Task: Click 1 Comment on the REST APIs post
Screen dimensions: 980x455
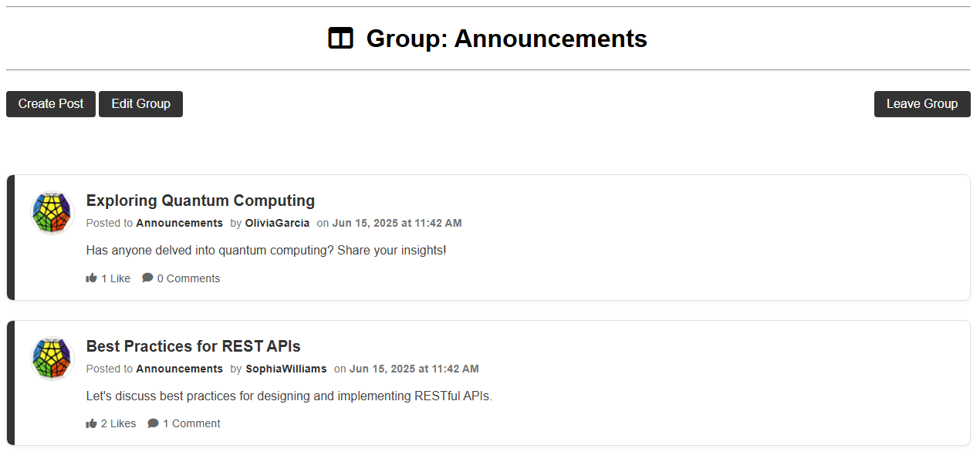Action: (x=191, y=423)
